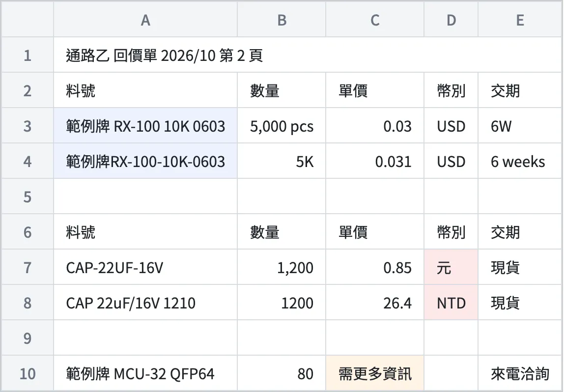Select row 1 header
564x392 pixels.
click(x=28, y=55)
